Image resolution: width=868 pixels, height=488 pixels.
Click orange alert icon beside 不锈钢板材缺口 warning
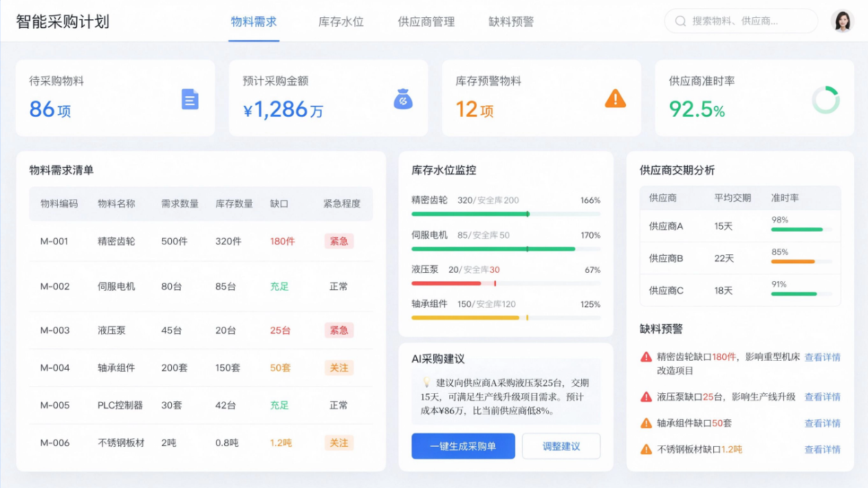coord(646,449)
